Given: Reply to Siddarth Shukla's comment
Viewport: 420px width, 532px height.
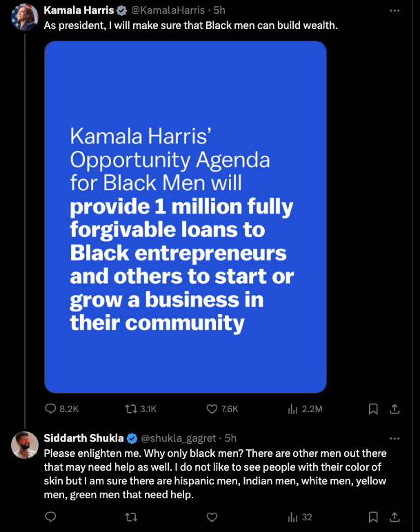Looking at the screenshot, I should coord(50,517).
